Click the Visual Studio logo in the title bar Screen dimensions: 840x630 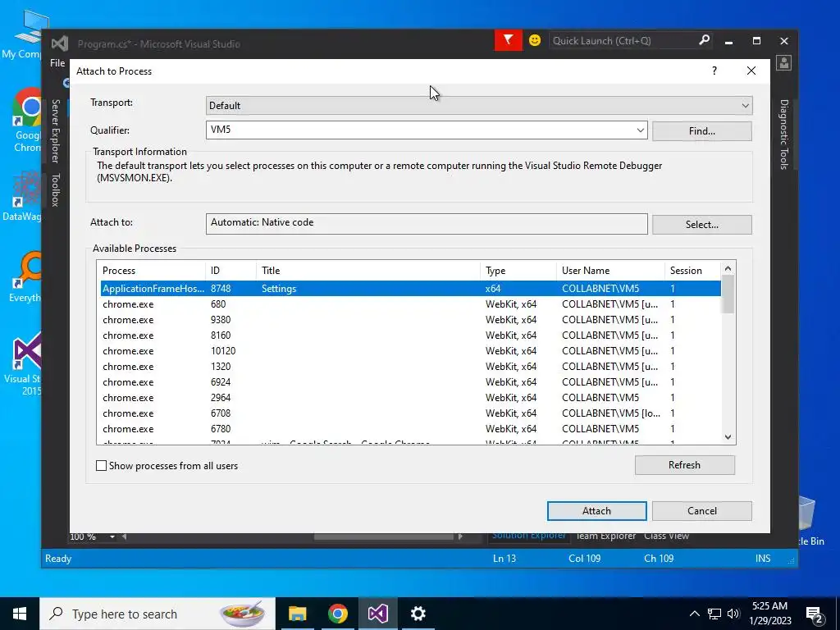coord(60,43)
